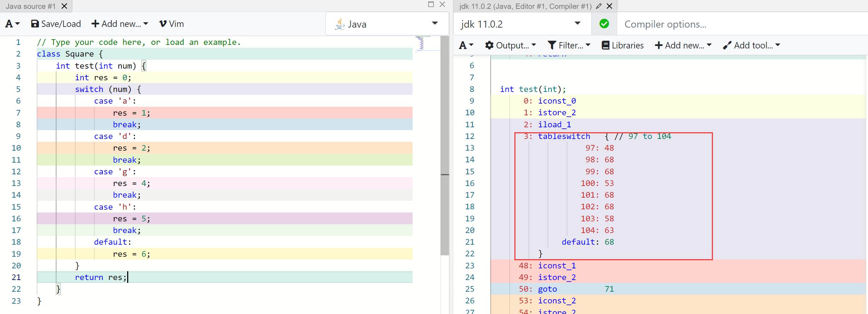Viewport: 868px width, 314px height.
Task: Click the editor vertical scrollbar
Action: (445, 145)
